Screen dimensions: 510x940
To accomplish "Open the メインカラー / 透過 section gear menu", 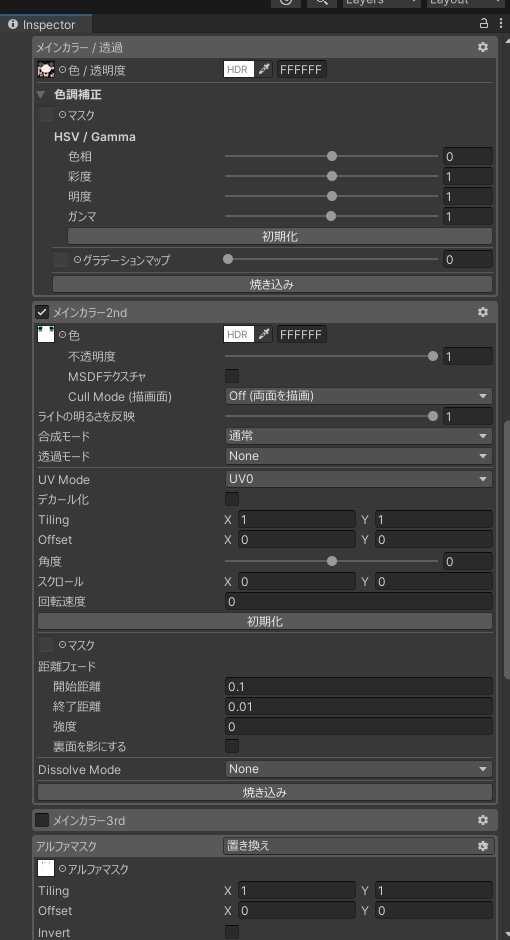I will [482, 47].
